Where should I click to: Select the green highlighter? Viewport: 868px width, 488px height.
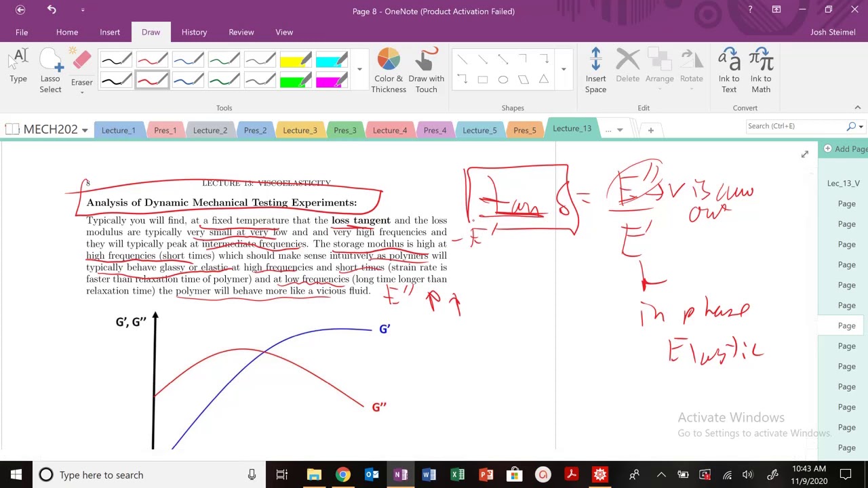point(296,81)
